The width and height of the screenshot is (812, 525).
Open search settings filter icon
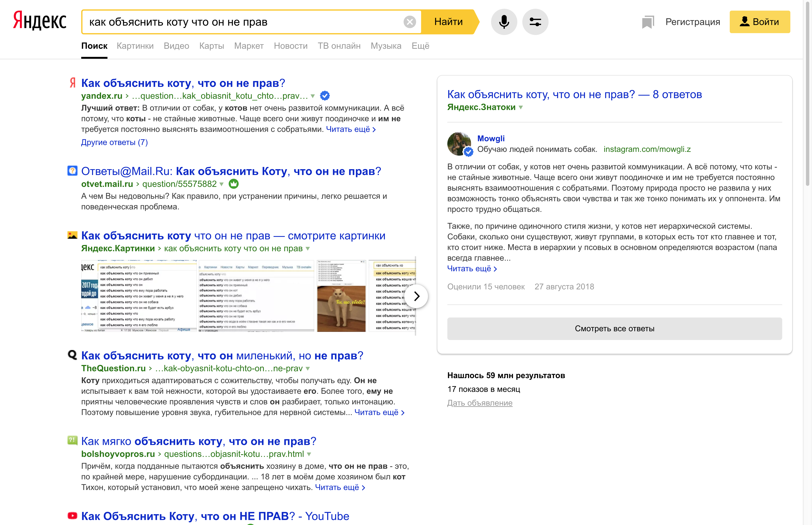click(535, 22)
